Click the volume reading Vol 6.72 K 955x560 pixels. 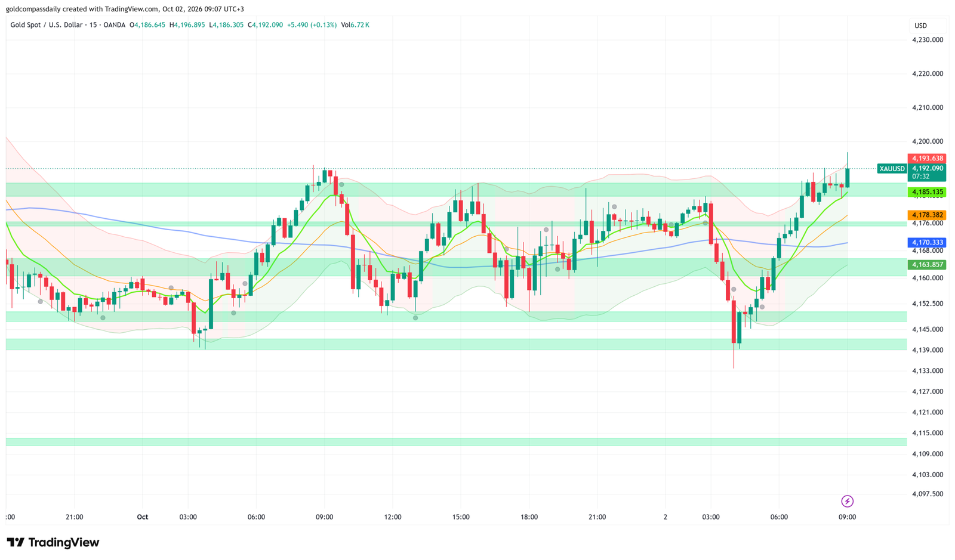point(355,25)
